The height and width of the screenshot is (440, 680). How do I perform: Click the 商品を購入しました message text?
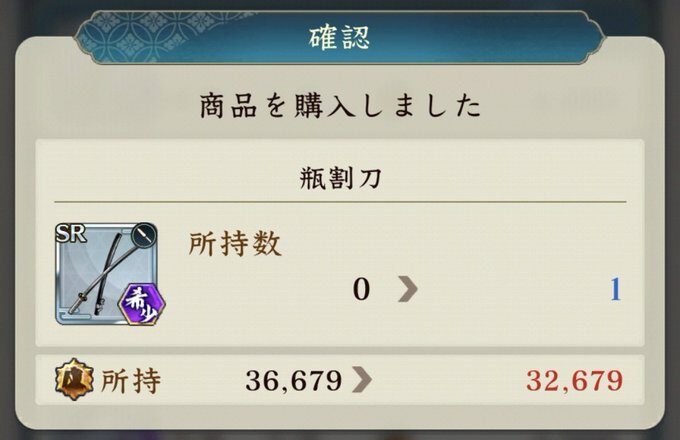(340, 106)
